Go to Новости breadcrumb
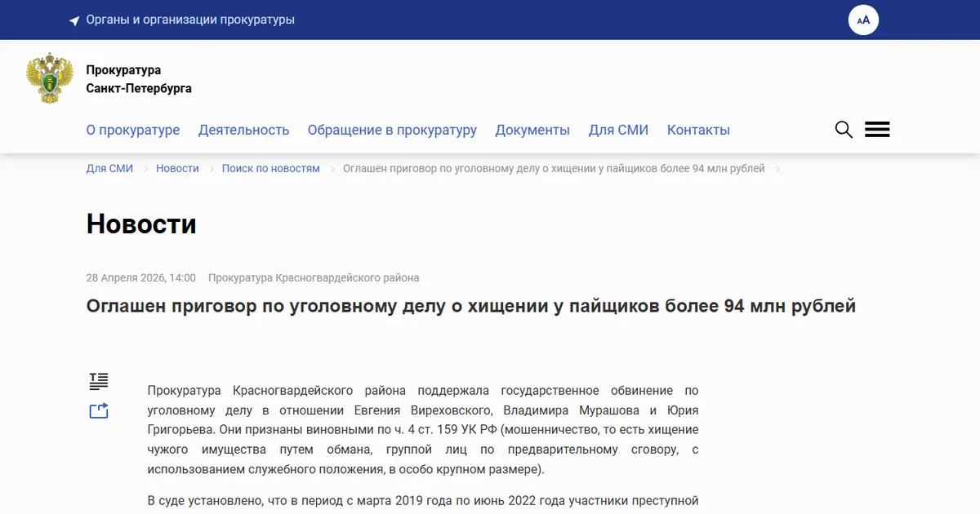This screenshot has height=514, width=980. click(x=177, y=169)
